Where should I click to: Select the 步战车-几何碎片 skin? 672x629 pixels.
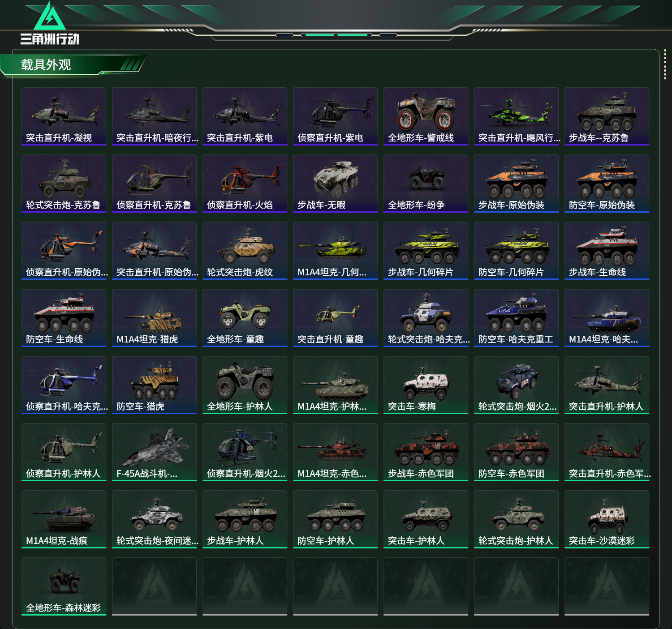coord(426,251)
